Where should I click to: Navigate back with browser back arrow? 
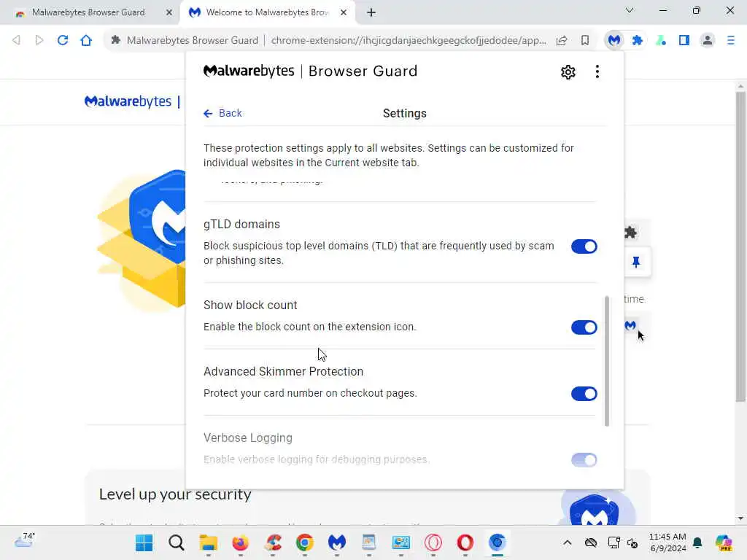tap(16, 41)
